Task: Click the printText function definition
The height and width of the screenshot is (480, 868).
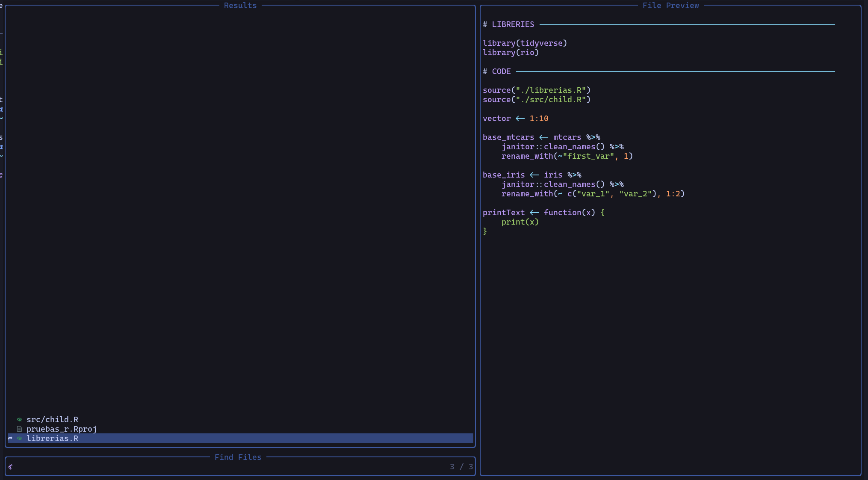Action: click(543, 212)
